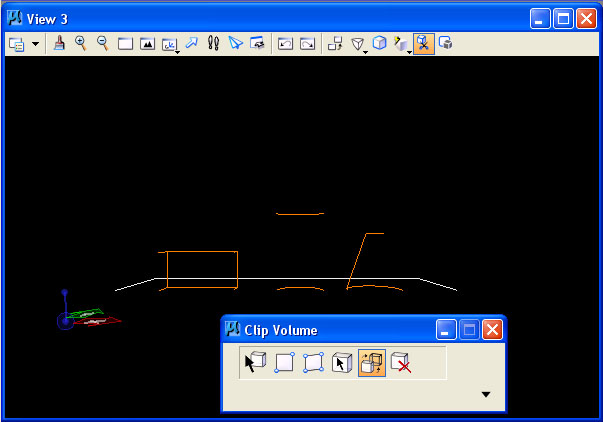The height and width of the screenshot is (422, 603).
Task: Open the View 3 title bar system icon
Action: pos(15,18)
